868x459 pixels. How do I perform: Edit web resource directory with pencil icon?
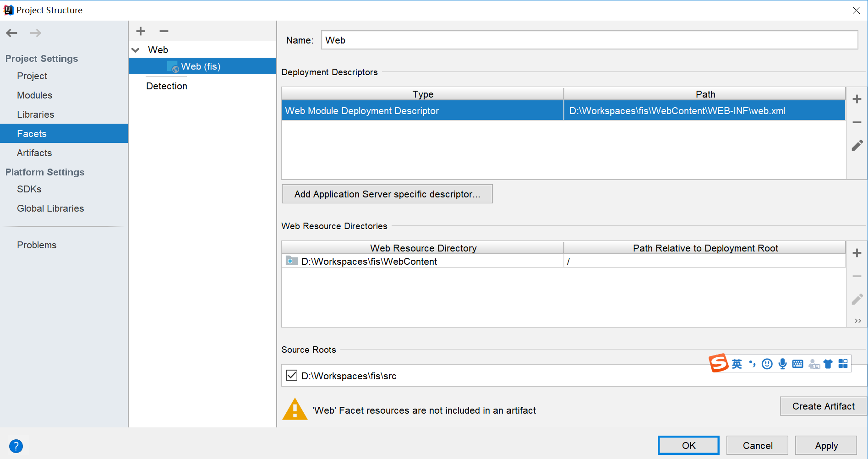857,300
